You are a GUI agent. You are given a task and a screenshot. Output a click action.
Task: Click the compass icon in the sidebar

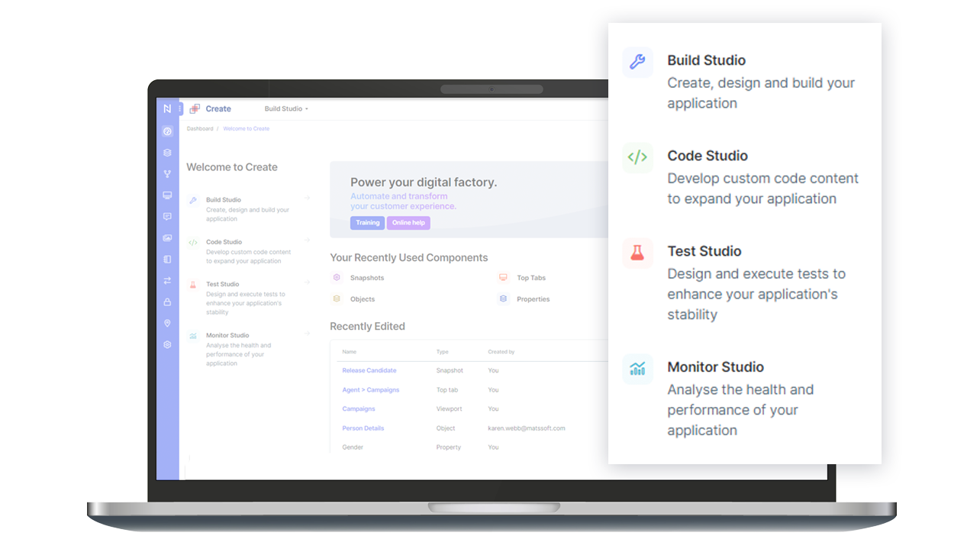pos(167,131)
